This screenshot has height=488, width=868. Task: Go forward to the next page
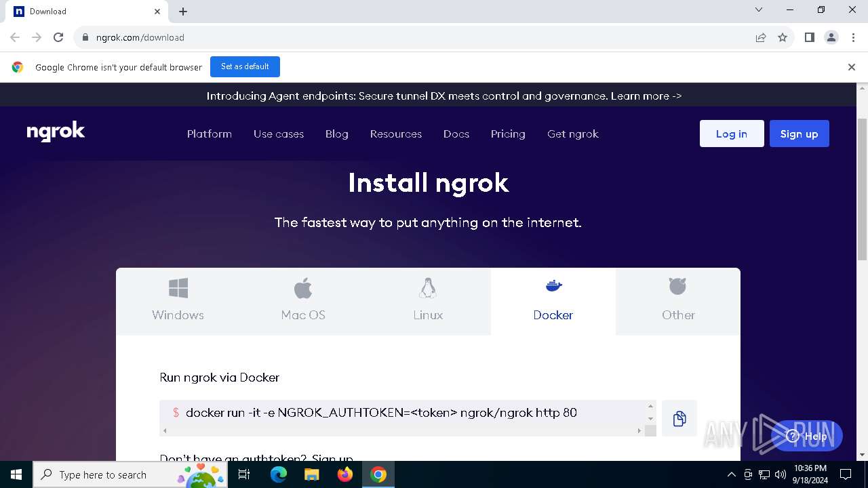click(x=37, y=37)
